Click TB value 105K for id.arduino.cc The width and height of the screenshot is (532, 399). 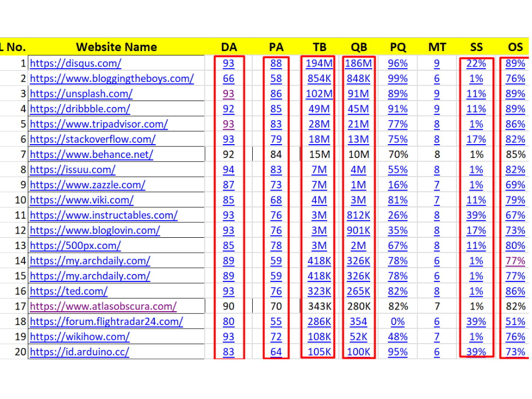point(319,352)
